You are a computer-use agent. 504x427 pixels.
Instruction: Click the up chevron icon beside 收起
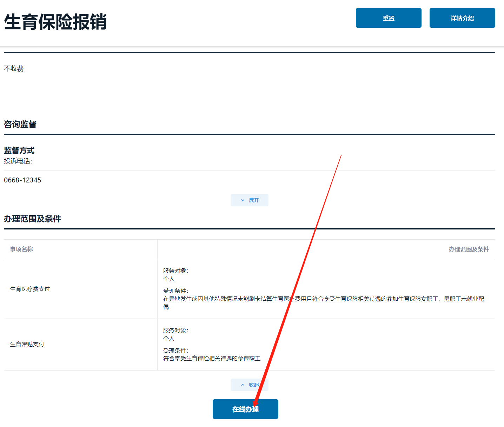point(243,385)
